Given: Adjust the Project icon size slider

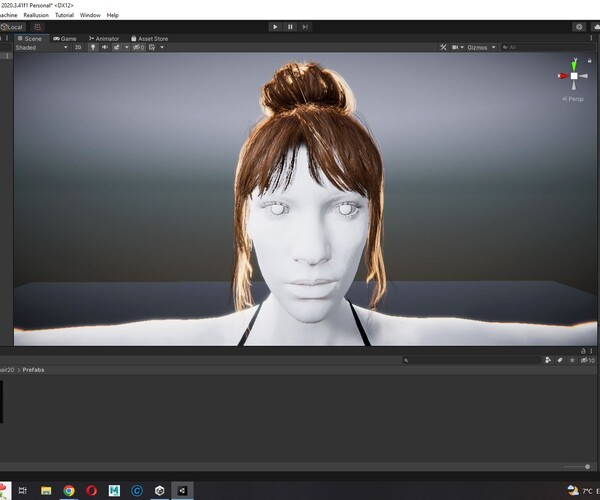Looking at the screenshot, I should pos(577,467).
